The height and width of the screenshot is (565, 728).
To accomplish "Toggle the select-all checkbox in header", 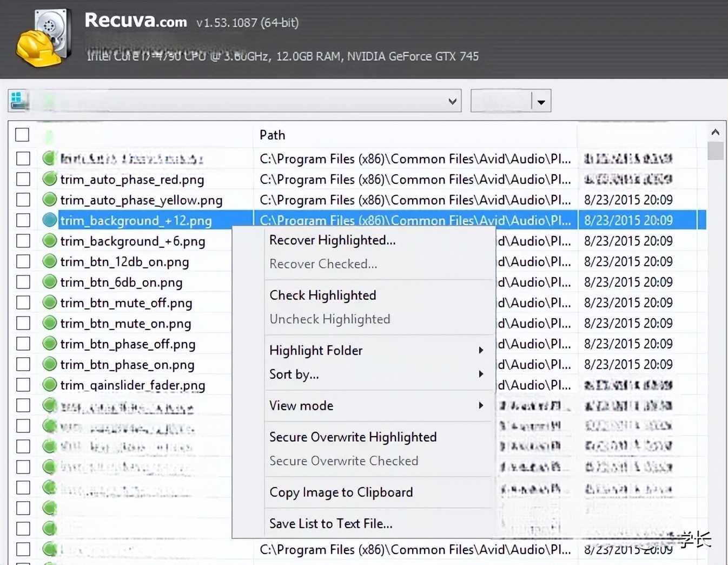I will click(x=22, y=134).
